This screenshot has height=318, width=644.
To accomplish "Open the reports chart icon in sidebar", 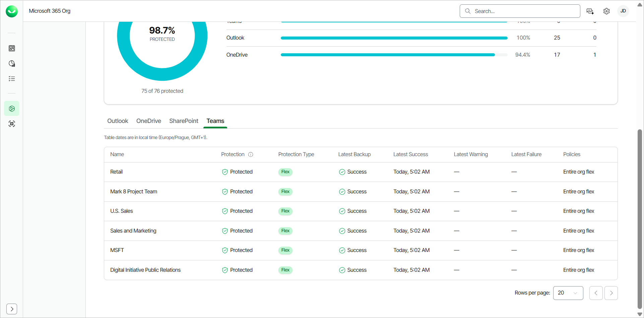I will [12, 64].
